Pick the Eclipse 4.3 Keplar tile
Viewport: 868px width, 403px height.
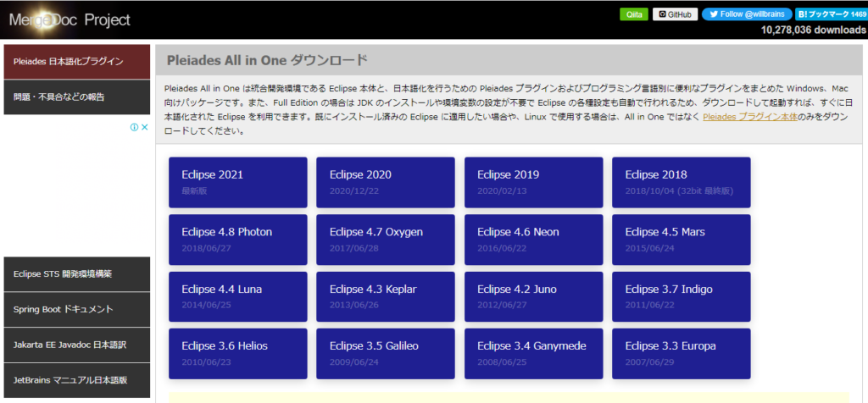click(386, 297)
